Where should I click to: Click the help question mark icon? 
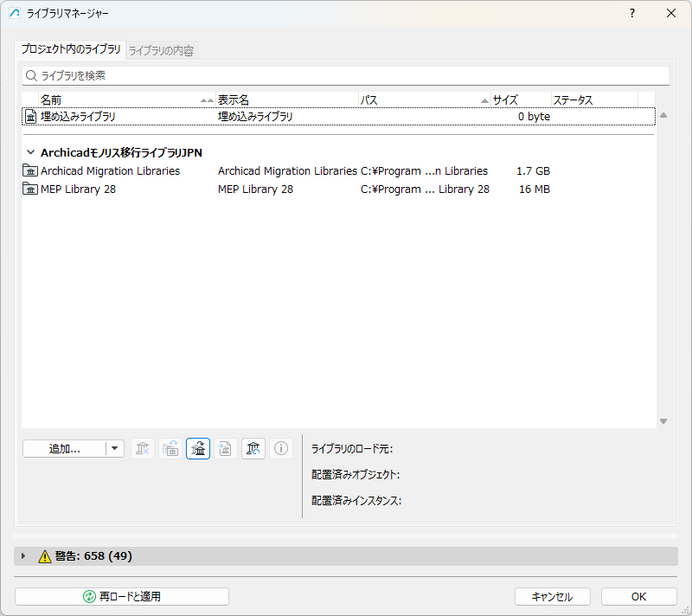632,13
